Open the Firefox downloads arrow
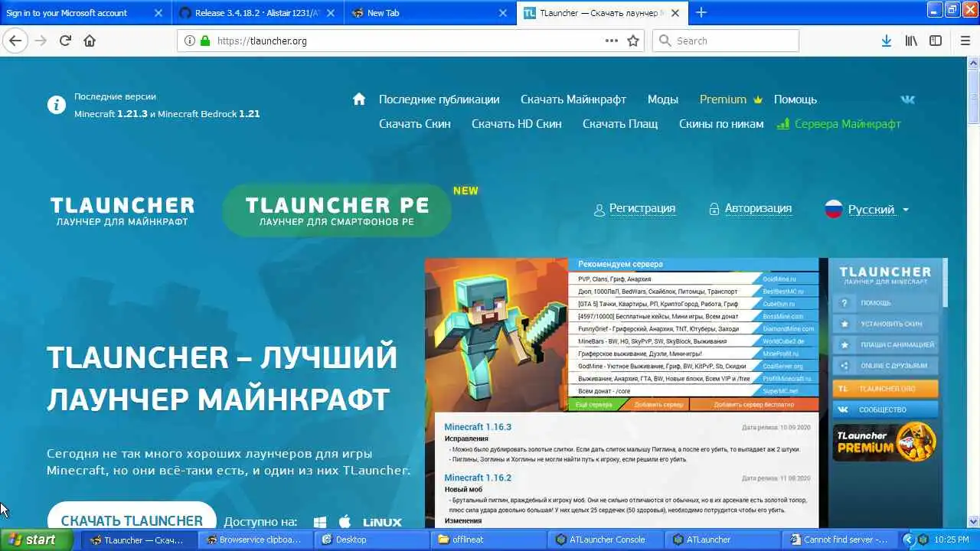This screenshot has width=980, height=551. click(x=886, y=41)
